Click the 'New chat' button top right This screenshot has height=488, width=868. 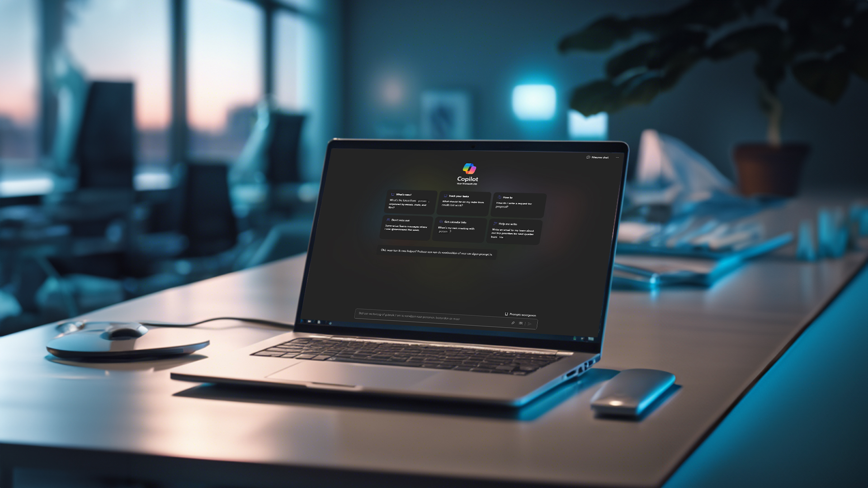click(x=598, y=157)
